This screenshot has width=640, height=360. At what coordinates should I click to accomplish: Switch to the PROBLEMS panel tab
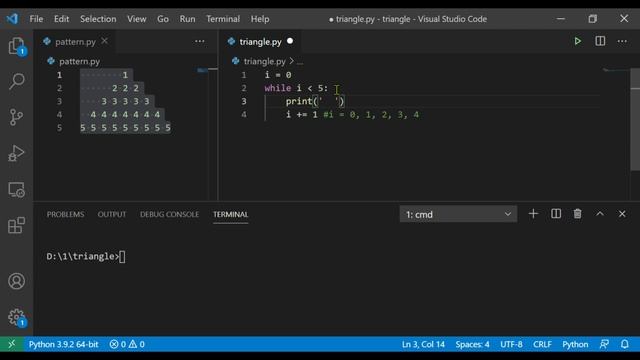(65, 214)
